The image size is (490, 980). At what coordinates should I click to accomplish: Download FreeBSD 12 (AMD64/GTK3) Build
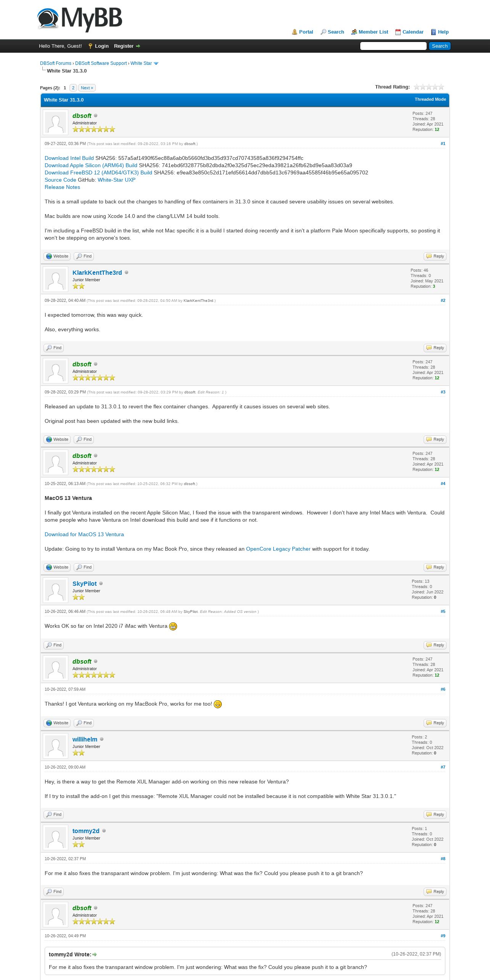tap(98, 172)
